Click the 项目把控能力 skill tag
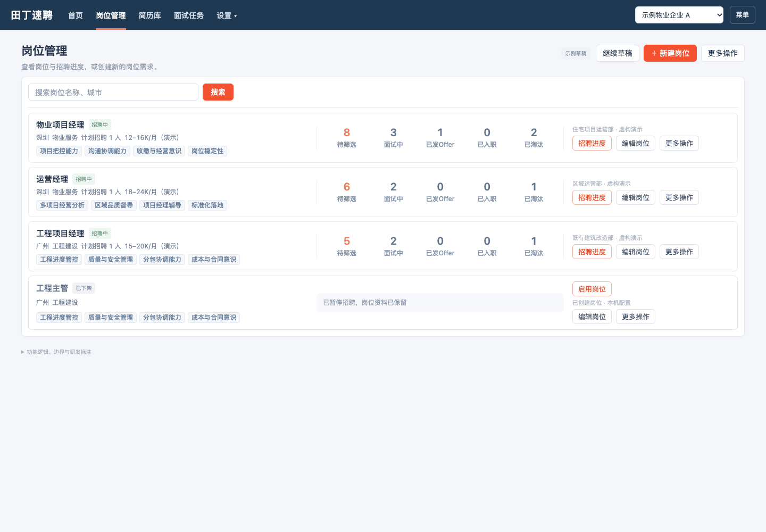This screenshot has width=766, height=532. [59, 151]
